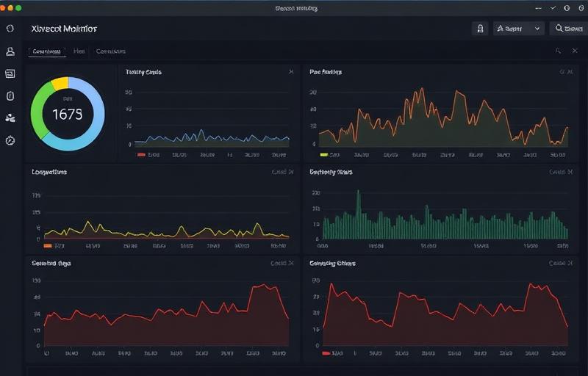Click the Search button in the header
Screen dimensions: 588x376
pyautogui.click(x=568, y=29)
